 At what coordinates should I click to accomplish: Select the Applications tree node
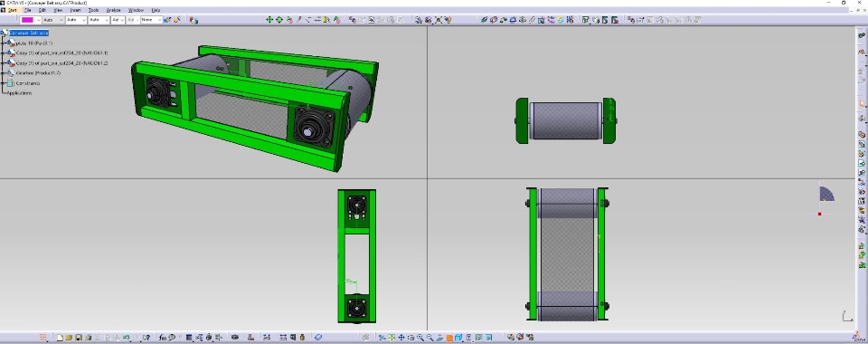[x=19, y=93]
